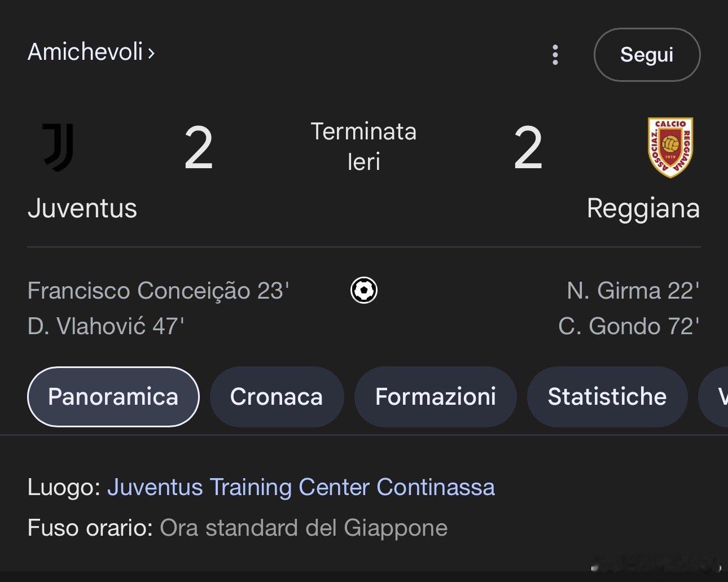Follow the match with Segui button

[647, 55]
